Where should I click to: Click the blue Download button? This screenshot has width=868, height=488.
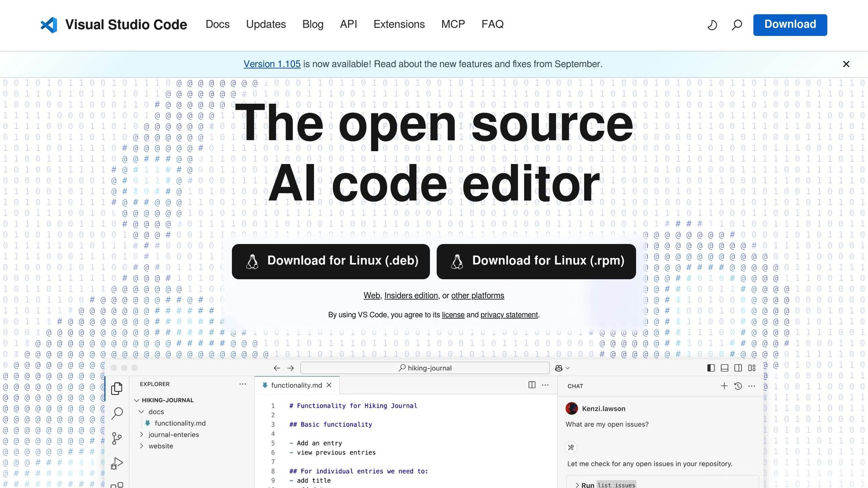click(x=790, y=24)
